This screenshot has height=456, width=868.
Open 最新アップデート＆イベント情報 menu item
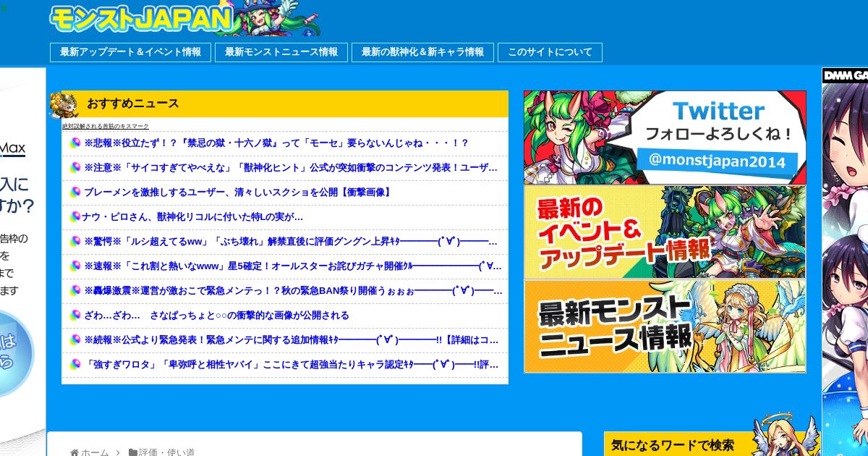coord(130,52)
